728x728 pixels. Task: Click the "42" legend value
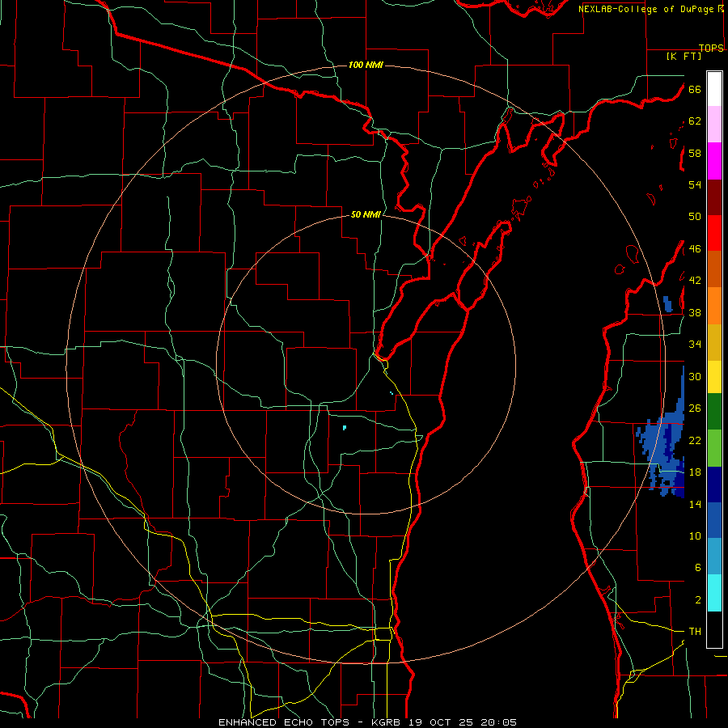(695, 281)
